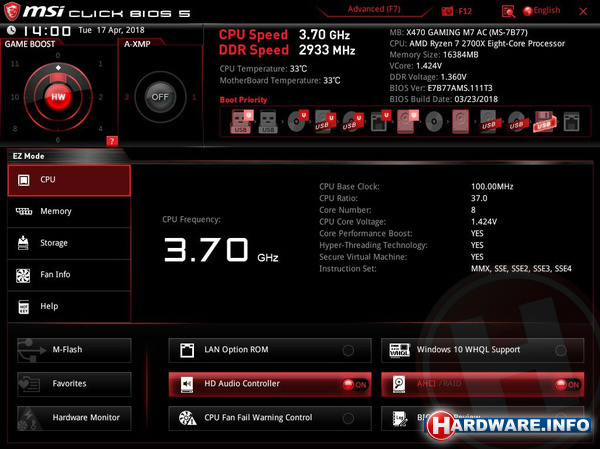The height and width of the screenshot is (449, 600).
Task: Select the legacy USB CD/DVD boot icon
Action: (x=516, y=122)
